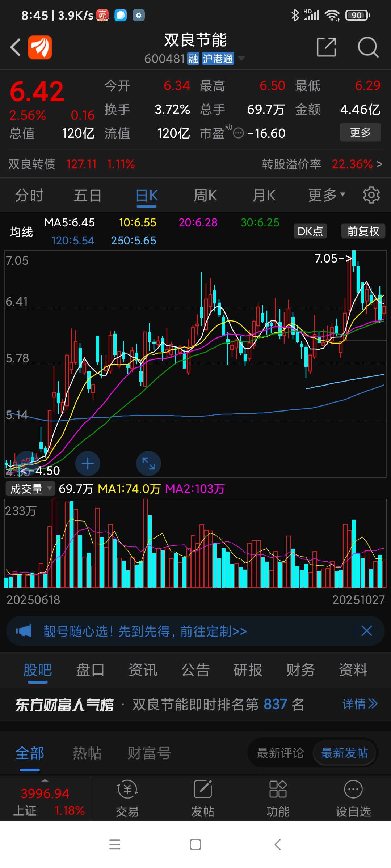Open 资讯 tab
This screenshot has width=391, height=868.
click(x=143, y=670)
